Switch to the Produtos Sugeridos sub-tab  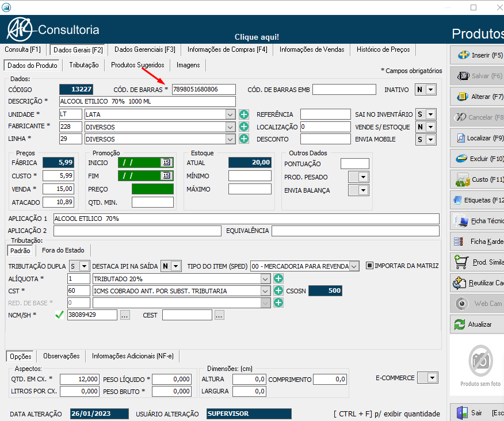click(138, 65)
